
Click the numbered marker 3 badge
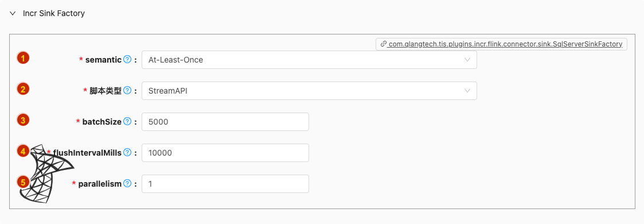(x=22, y=121)
